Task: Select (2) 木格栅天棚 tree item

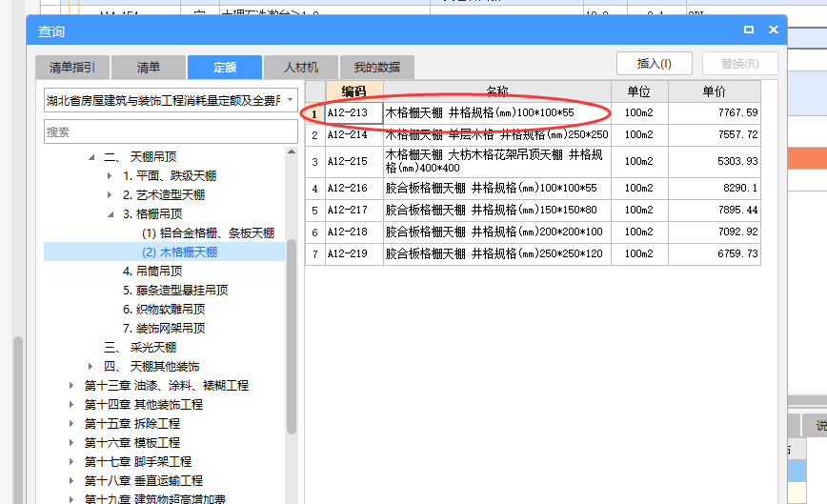Action: pos(179,252)
